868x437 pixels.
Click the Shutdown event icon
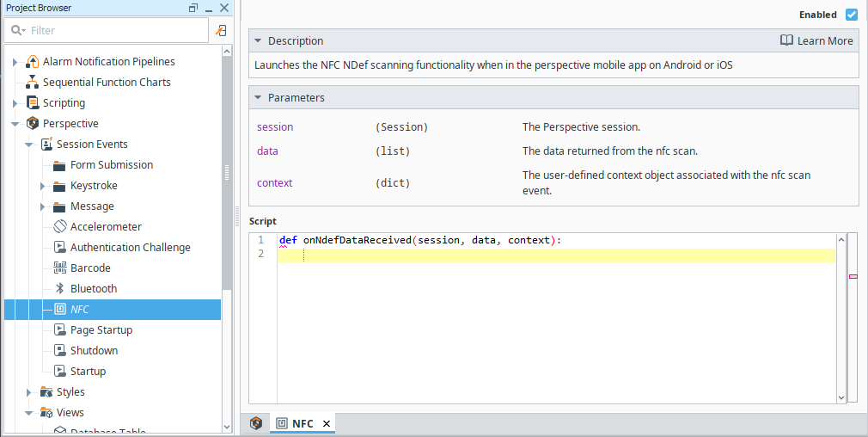60,351
